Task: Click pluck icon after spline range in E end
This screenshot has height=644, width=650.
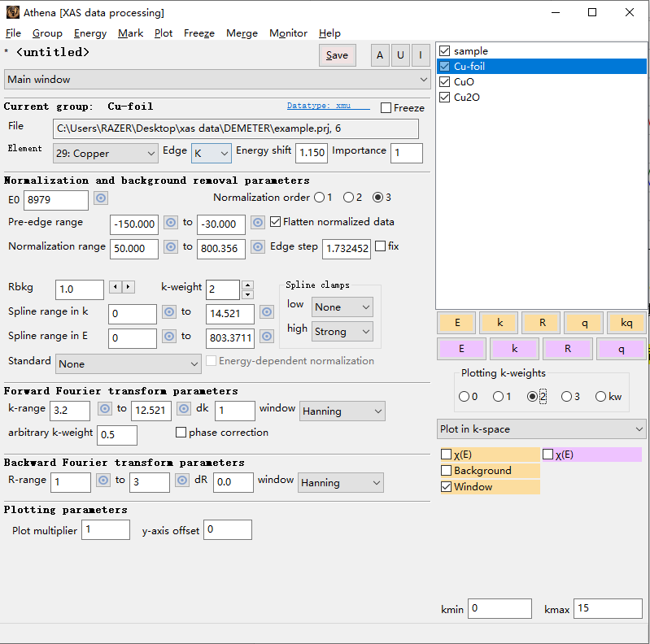Action: coord(266,337)
